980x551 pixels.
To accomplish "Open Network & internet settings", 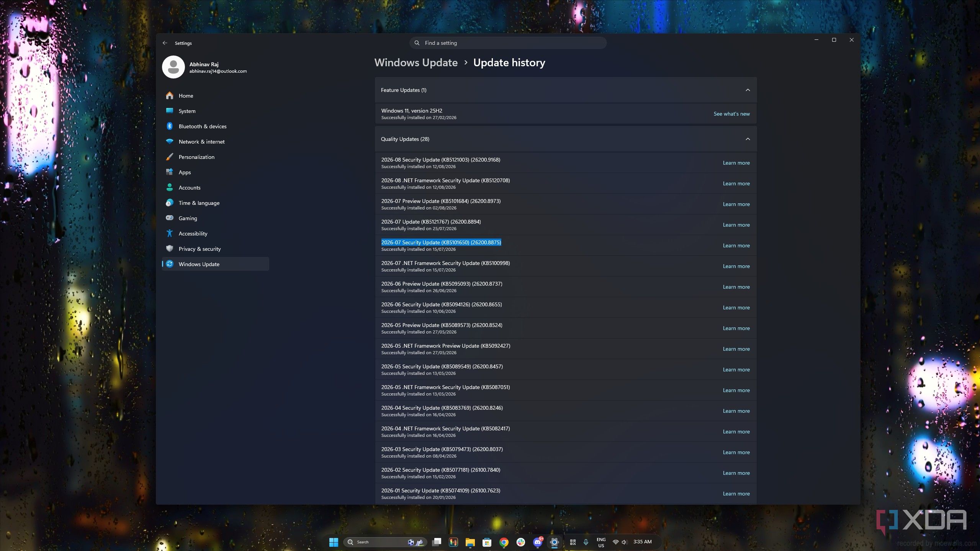I will coord(215,142).
